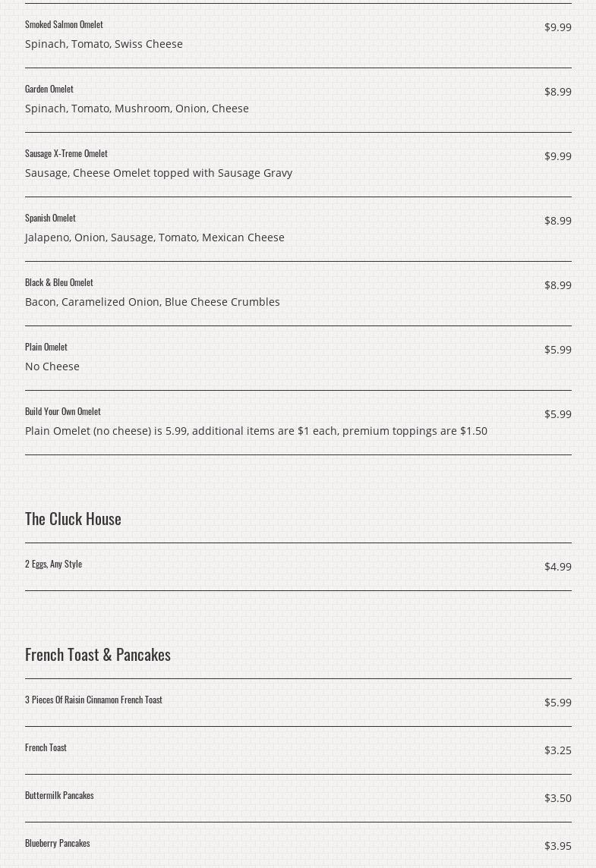The image size is (596, 868).
Task: Click the No Cheese description text
Action: pos(52,366)
